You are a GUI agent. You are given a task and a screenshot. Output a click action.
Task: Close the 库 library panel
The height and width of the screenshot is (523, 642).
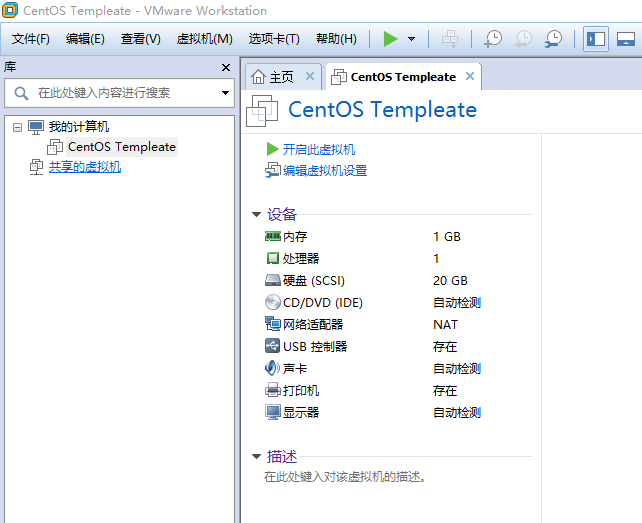click(x=226, y=68)
